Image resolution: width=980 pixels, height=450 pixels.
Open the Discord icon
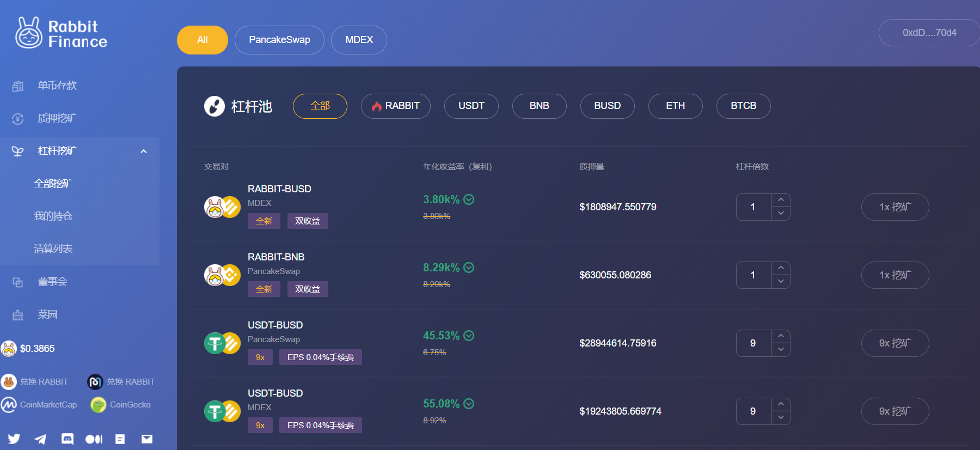click(67, 439)
